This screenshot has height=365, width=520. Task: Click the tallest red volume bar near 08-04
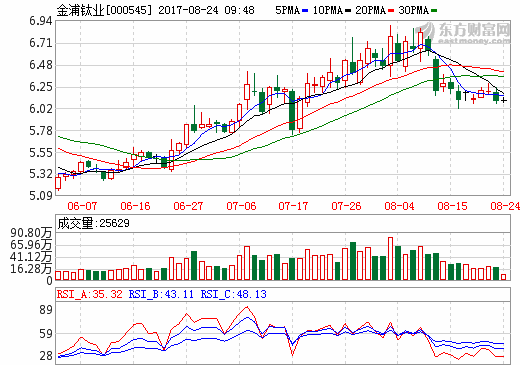[390, 258]
